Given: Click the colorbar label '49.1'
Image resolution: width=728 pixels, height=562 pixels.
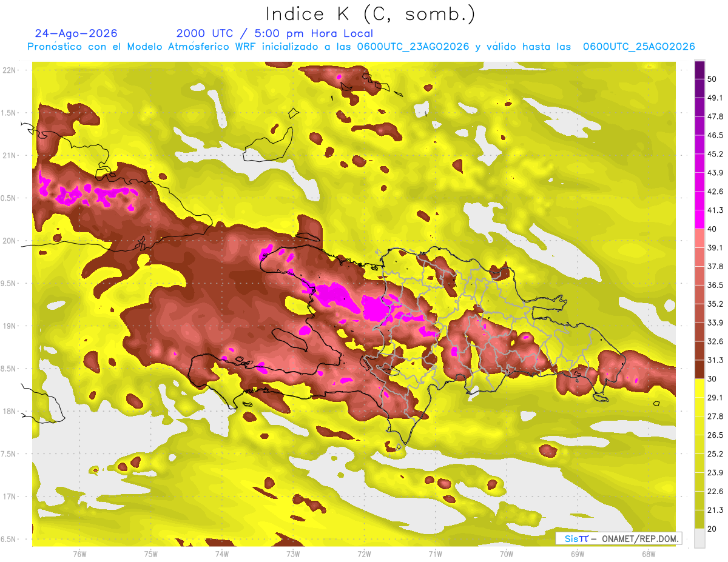Looking at the screenshot, I should point(715,98).
